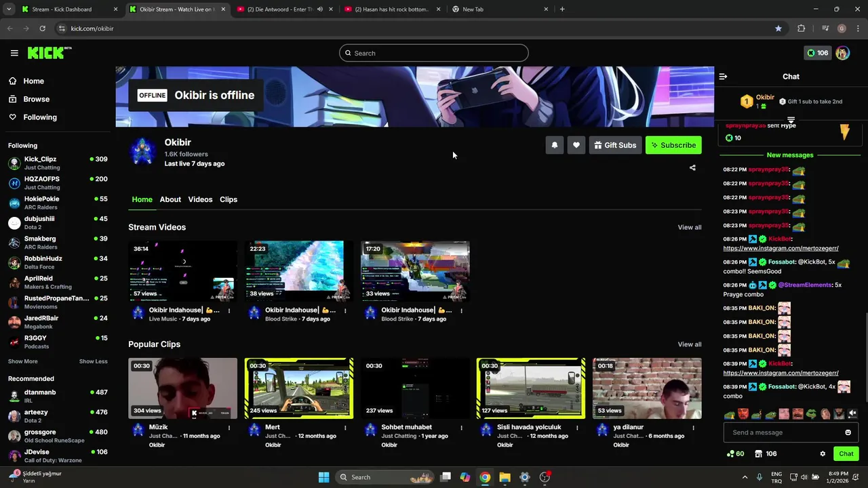This screenshot has width=868, height=488.
Task: Open Kick_Clipz channel from sidebar
Action: 58,163
